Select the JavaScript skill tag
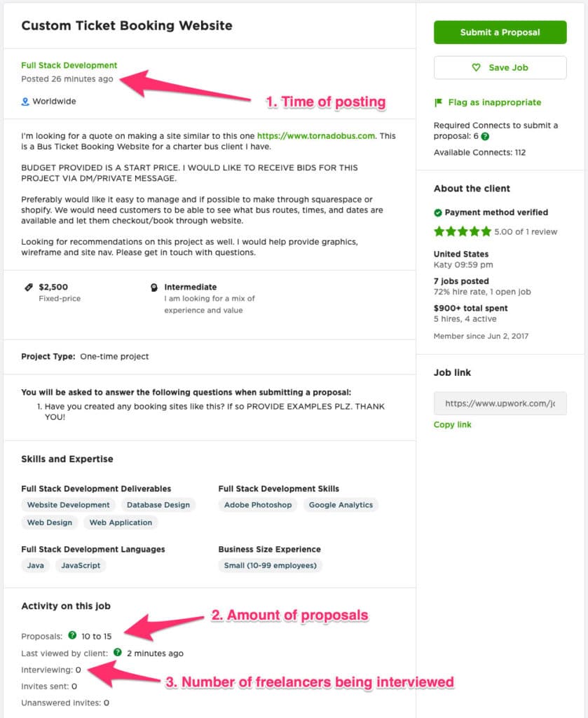Viewport: 588px width, 718px height. pos(79,565)
